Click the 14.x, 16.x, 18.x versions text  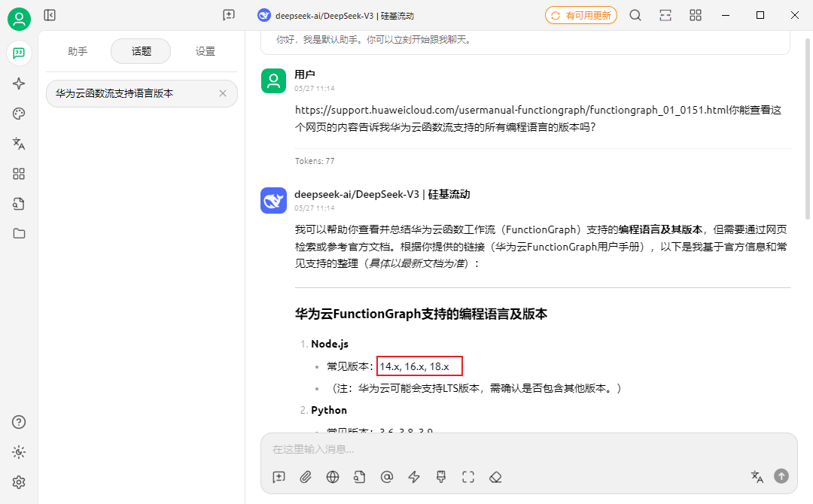click(414, 366)
